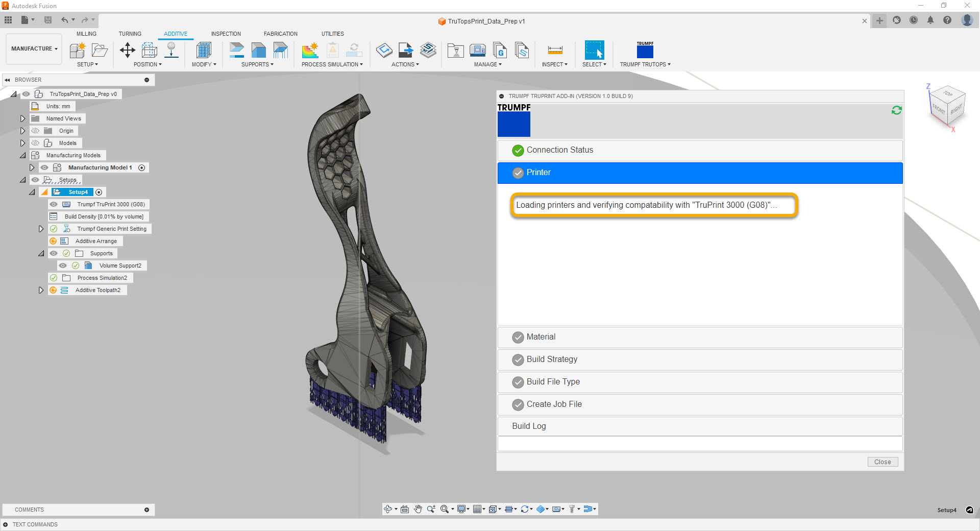Expand the Additive Toolpath2 node

pos(41,290)
